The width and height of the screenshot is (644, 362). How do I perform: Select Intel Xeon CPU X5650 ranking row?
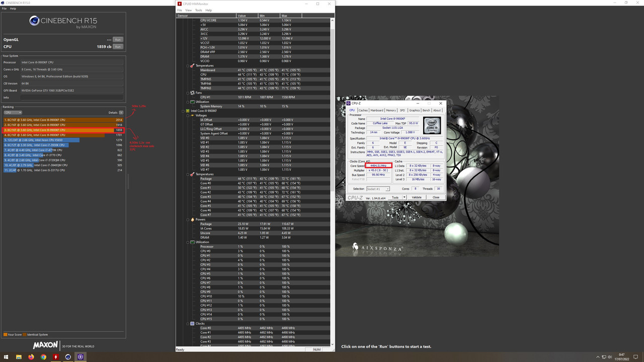click(x=63, y=140)
